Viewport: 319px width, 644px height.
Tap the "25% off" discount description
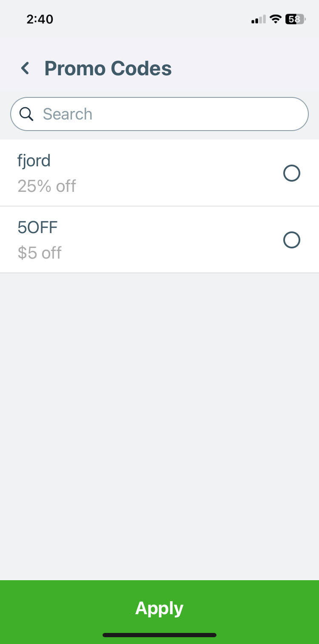click(47, 186)
